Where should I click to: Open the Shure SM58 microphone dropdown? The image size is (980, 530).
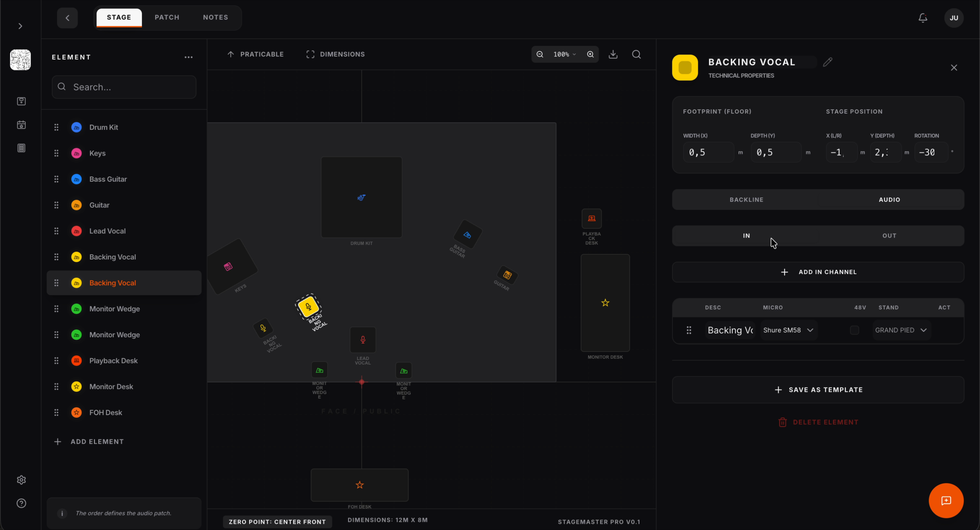click(x=788, y=330)
